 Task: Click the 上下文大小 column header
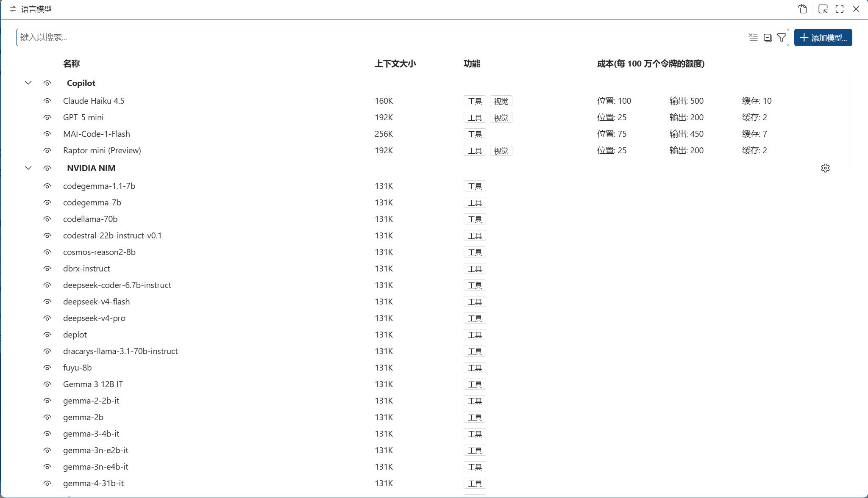click(395, 64)
